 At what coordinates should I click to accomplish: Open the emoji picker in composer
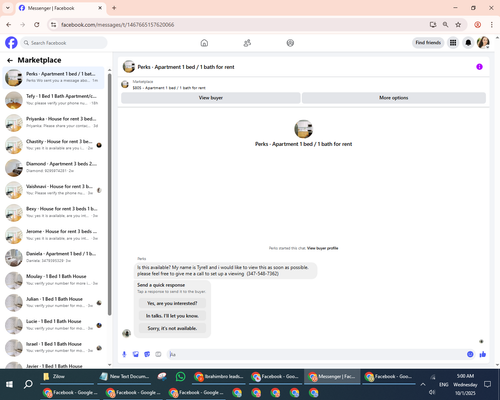470,354
